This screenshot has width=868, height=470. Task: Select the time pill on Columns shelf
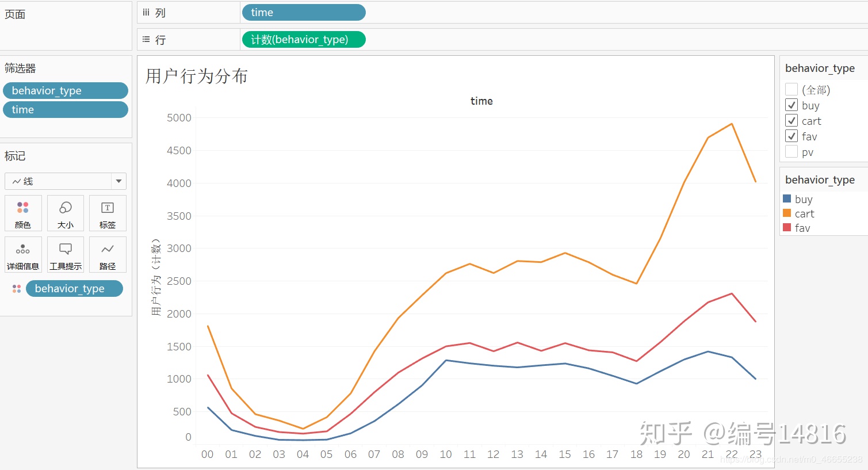pyautogui.click(x=304, y=13)
